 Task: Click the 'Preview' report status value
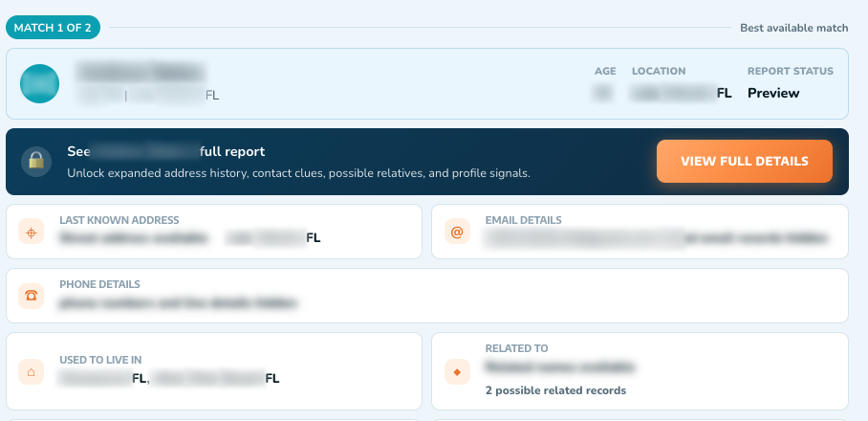pos(773,93)
